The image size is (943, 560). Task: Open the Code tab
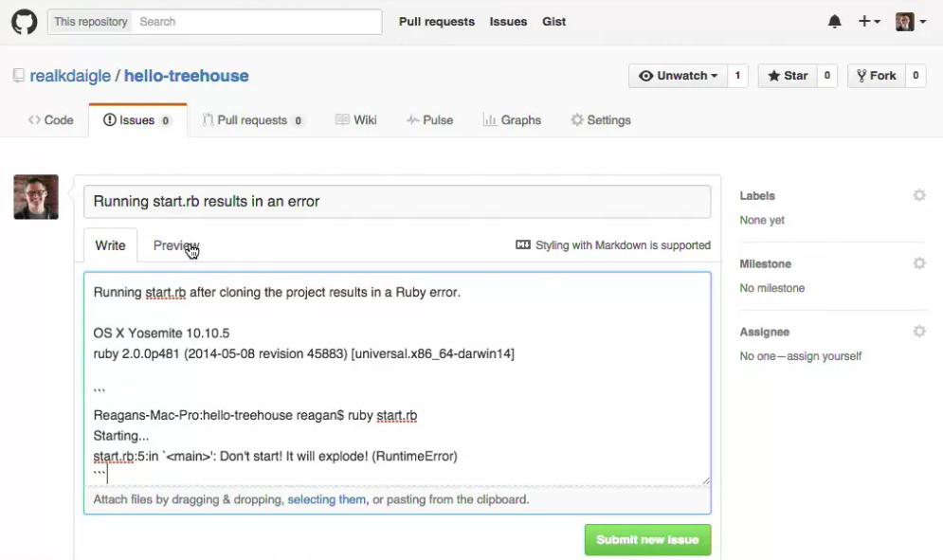point(50,119)
